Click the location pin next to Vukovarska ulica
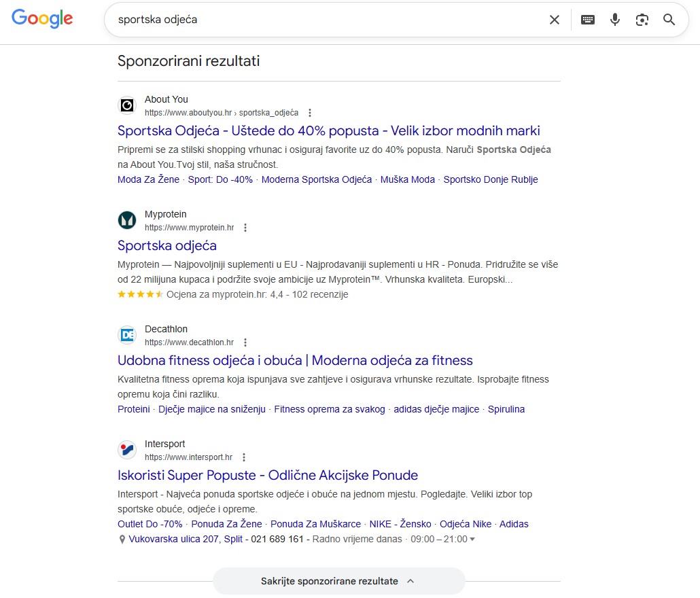The image size is (700, 598). coord(122,539)
